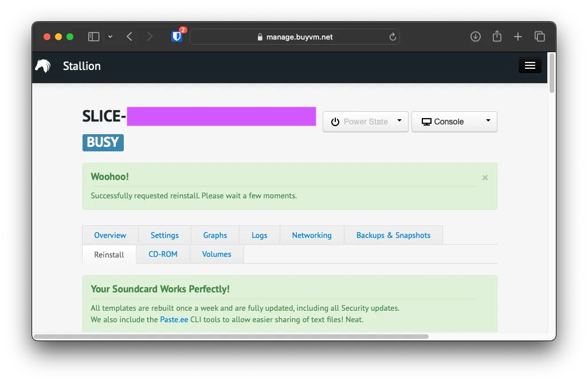Open the Paste.ee link
This screenshot has width=588, height=383.
click(x=174, y=319)
